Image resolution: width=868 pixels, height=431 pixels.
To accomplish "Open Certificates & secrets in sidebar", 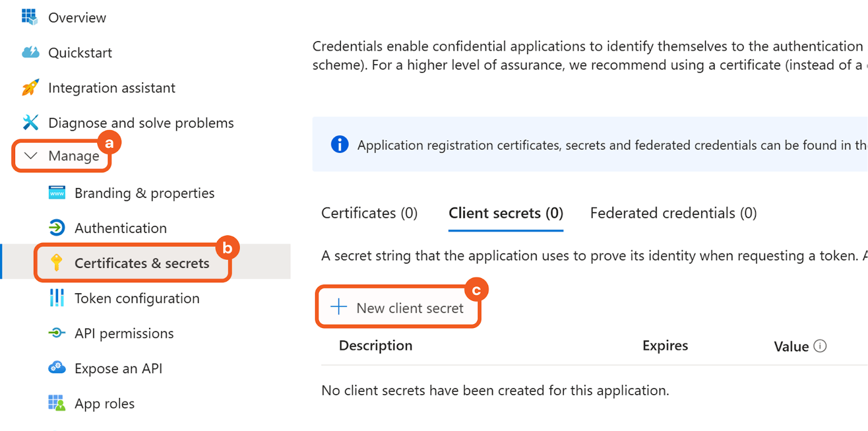I will coord(142,263).
